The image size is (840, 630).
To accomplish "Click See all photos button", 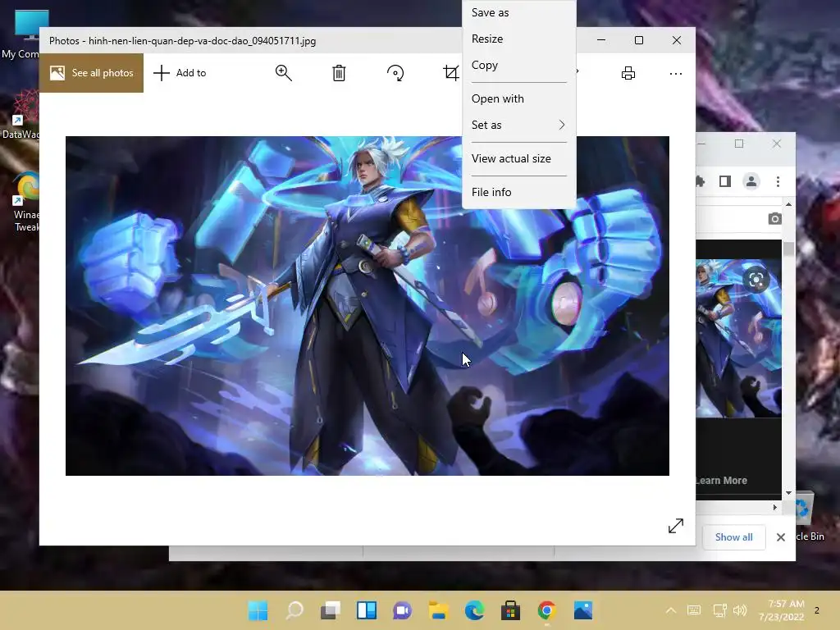I will (92, 73).
